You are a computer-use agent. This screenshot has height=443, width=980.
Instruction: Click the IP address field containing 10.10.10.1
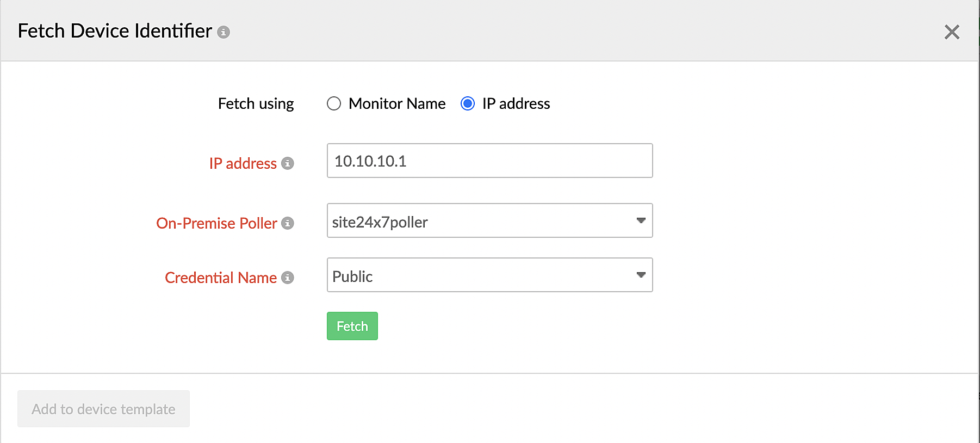coord(489,161)
